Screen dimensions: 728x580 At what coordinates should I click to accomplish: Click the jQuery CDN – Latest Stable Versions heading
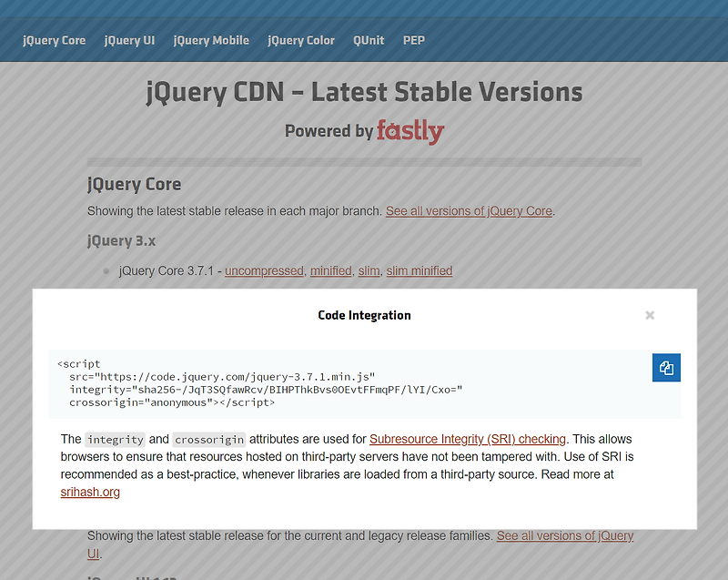pyautogui.click(x=365, y=92)
